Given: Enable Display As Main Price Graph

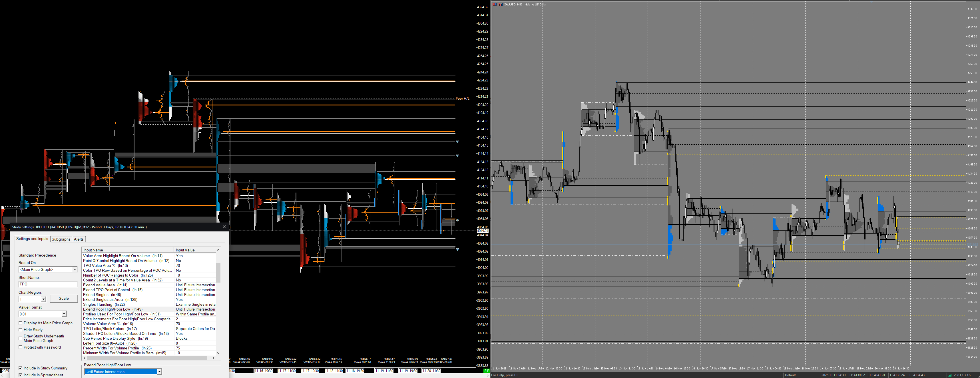Looking at the screenshot, I should coord(21,323).
